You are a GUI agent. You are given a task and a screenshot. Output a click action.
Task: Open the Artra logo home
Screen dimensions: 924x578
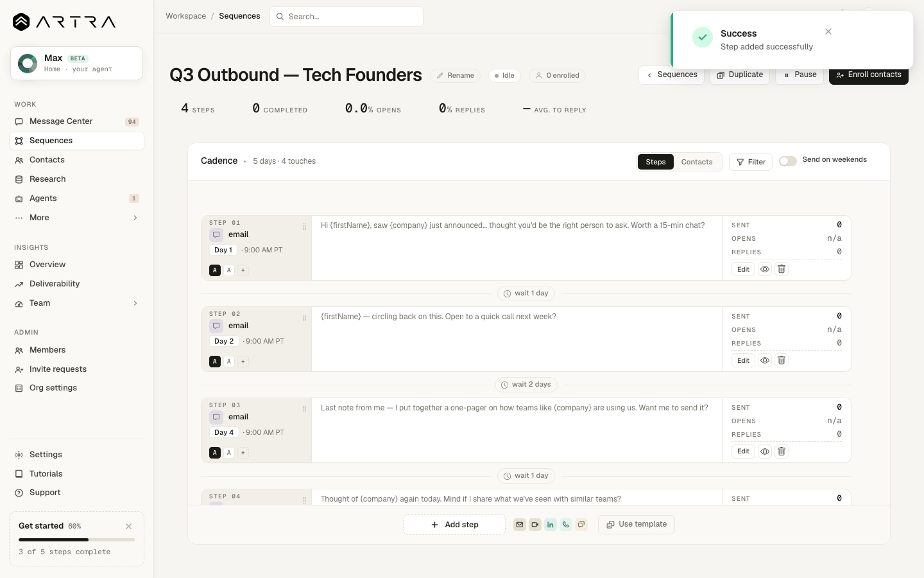(64, 22)
